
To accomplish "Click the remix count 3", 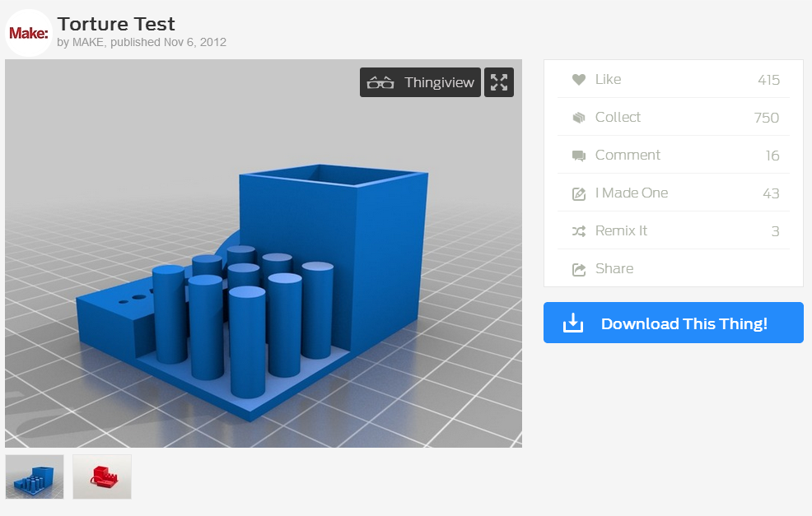I will (x=775, y=230).
